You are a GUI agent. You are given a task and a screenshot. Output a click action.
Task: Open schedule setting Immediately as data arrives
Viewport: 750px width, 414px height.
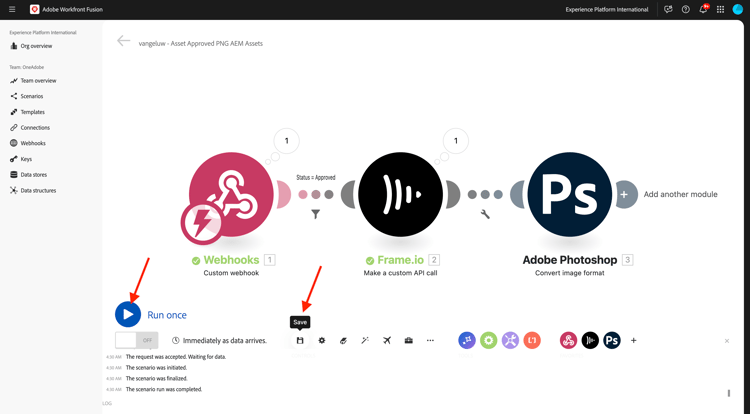[219, 340]
